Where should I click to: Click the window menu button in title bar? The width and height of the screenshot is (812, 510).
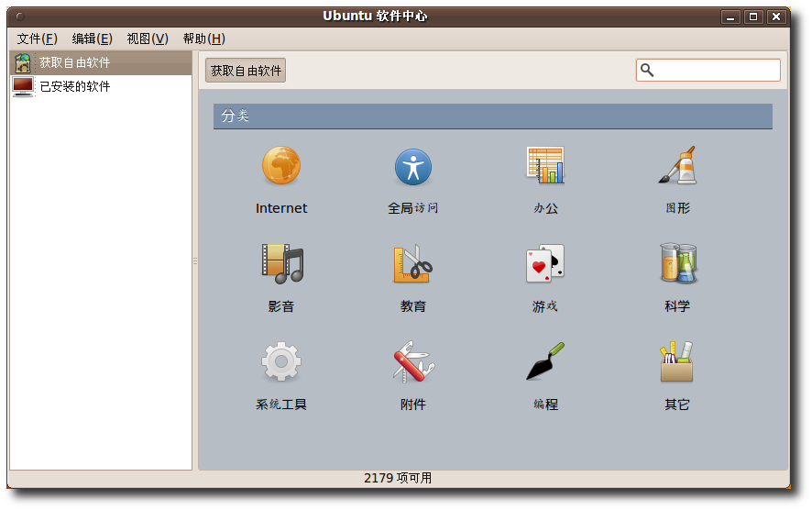tap(20, 17)
